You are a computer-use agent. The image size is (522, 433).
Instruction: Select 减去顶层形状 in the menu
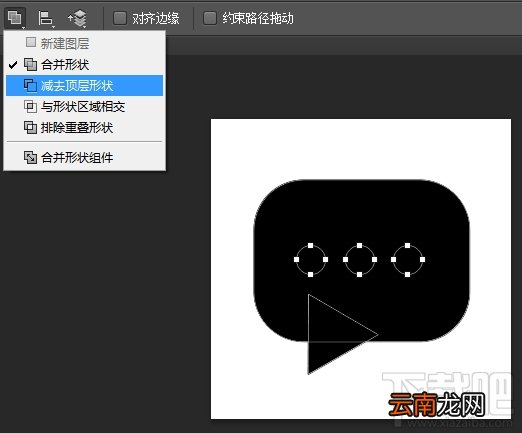[84, 86]
